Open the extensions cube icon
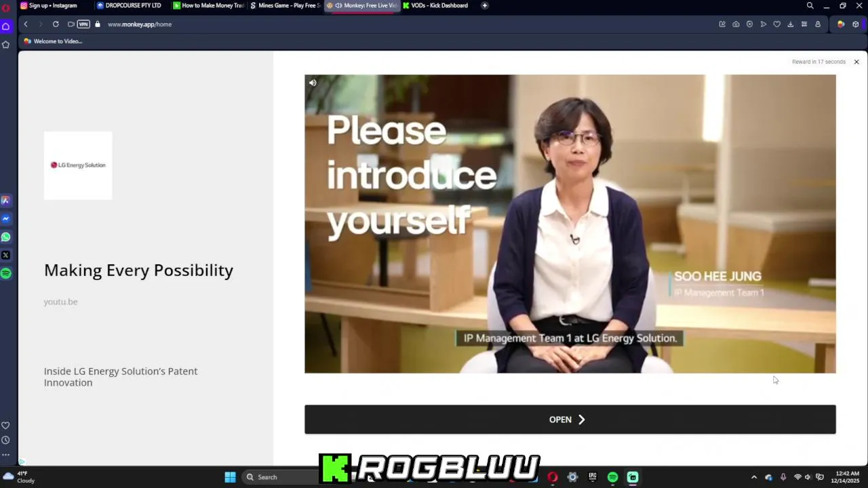 [x=856, y=24]
